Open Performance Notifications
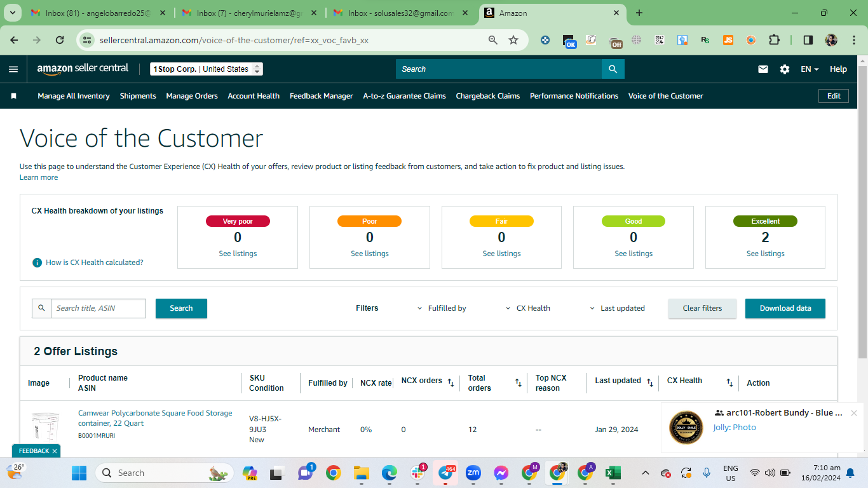 pos(574,96)
